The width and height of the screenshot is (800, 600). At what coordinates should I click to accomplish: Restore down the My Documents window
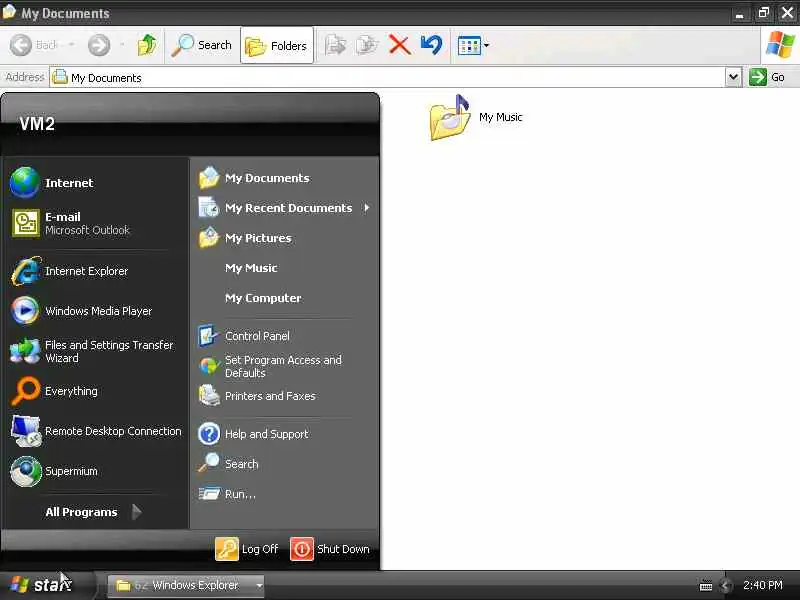pos(763,12)
